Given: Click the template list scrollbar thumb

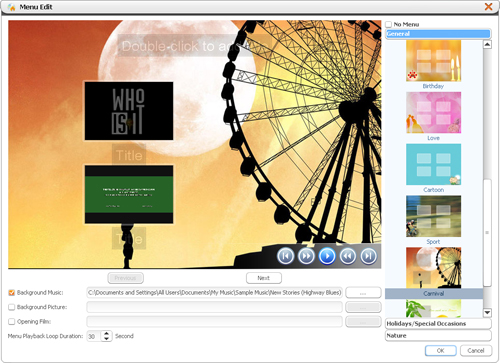Looking at the screenshot, I should [487, 232].
